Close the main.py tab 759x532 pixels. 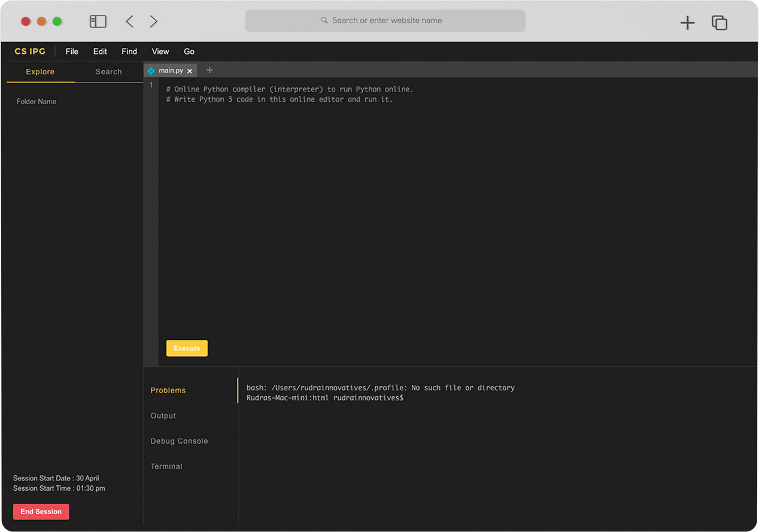tap(190, 71)
